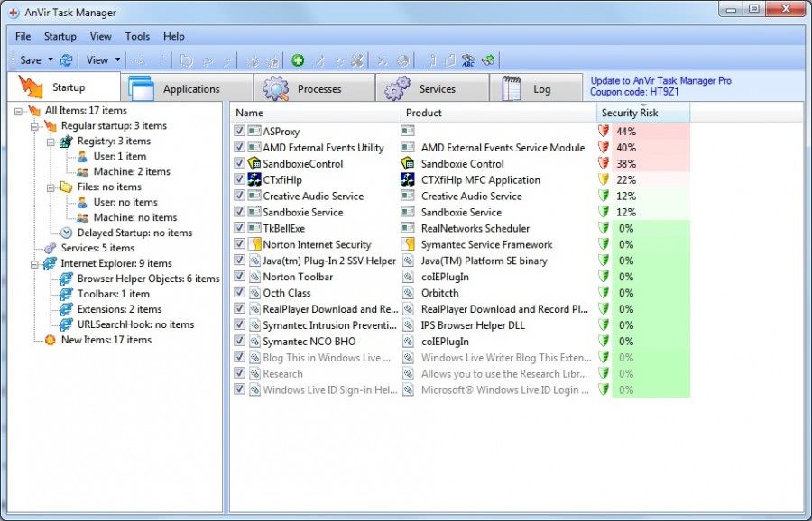Click the green Add startup item icon
Screen dimensions: 812x521
[x=297, y=60]
